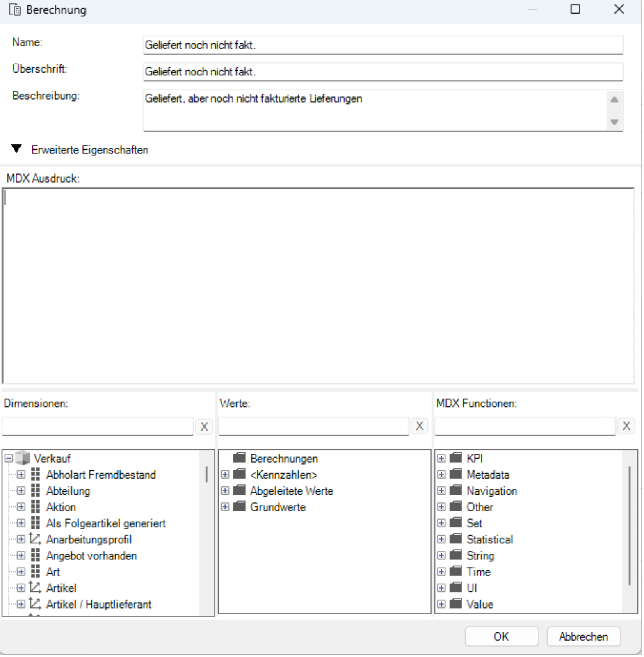Click the Dimensionen search box
The height and width of the screenshot is (657, 644).
[98, 426]
